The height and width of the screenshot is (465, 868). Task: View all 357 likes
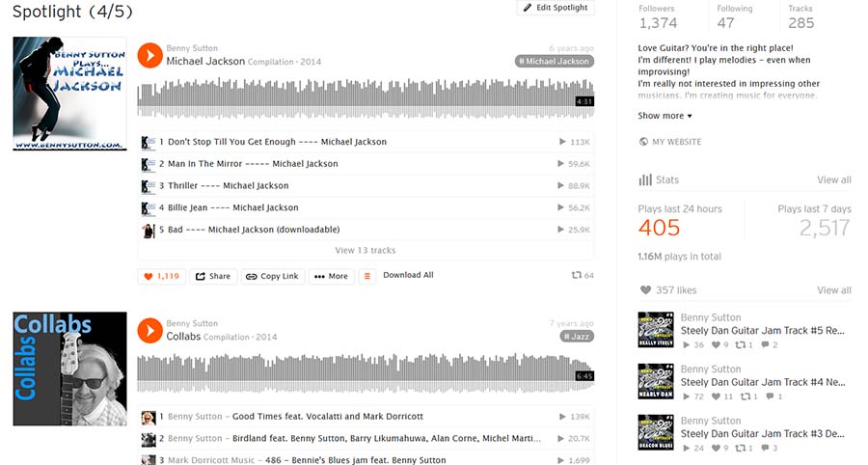tap(833, 290)
